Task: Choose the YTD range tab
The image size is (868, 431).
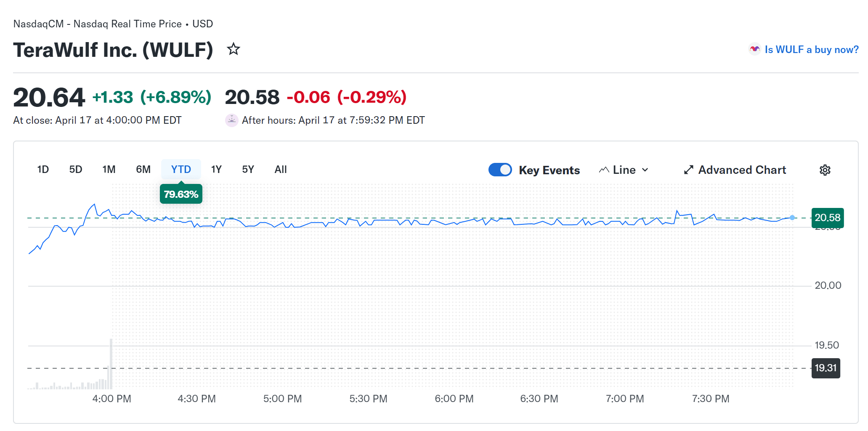Action: pyautogui.click(x=181, y=169)
